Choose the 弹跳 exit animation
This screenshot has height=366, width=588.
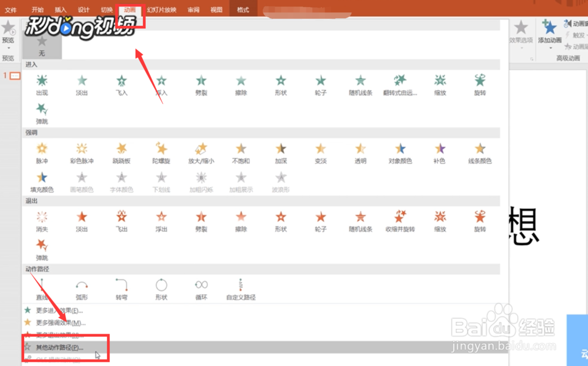pos(42,251)
